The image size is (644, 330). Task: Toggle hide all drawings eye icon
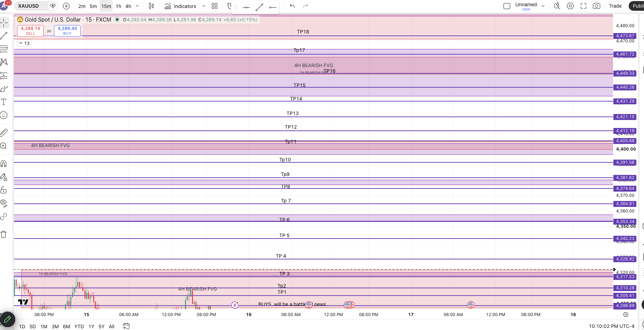4,203
